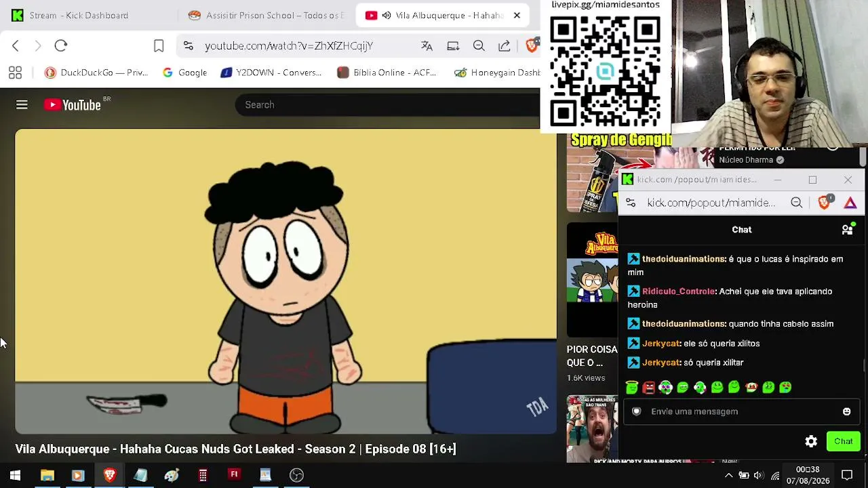Close the Vila Albuquerque YouTube tab

[517, 15]
